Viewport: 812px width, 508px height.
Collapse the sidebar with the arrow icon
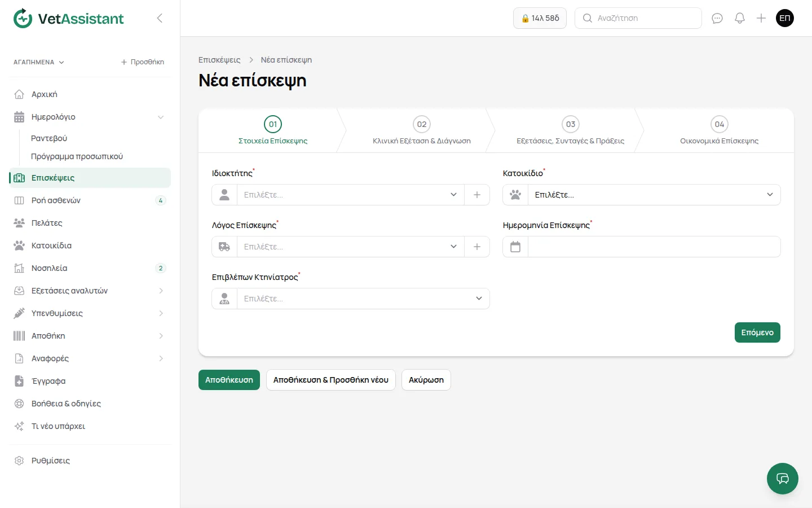point(160,18)
